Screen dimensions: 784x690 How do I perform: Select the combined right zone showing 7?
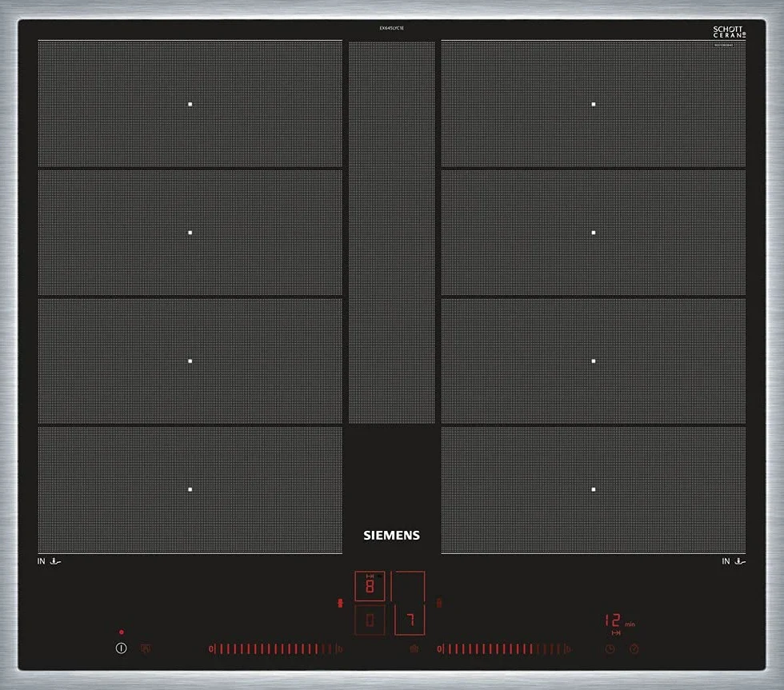click(409, 604)
